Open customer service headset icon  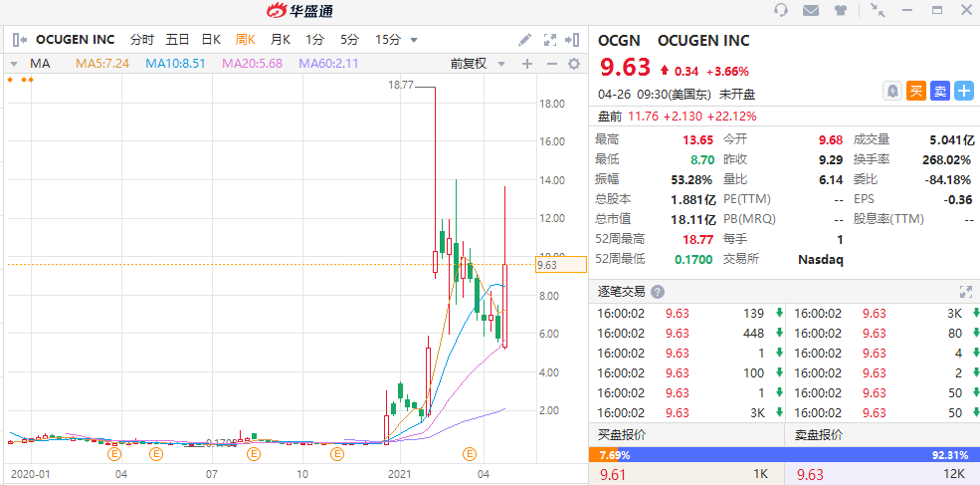click(781, 10)
